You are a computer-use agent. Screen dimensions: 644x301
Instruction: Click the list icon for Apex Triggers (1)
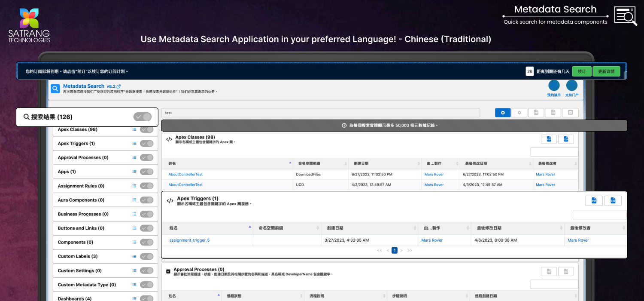[x=134, y=144]
